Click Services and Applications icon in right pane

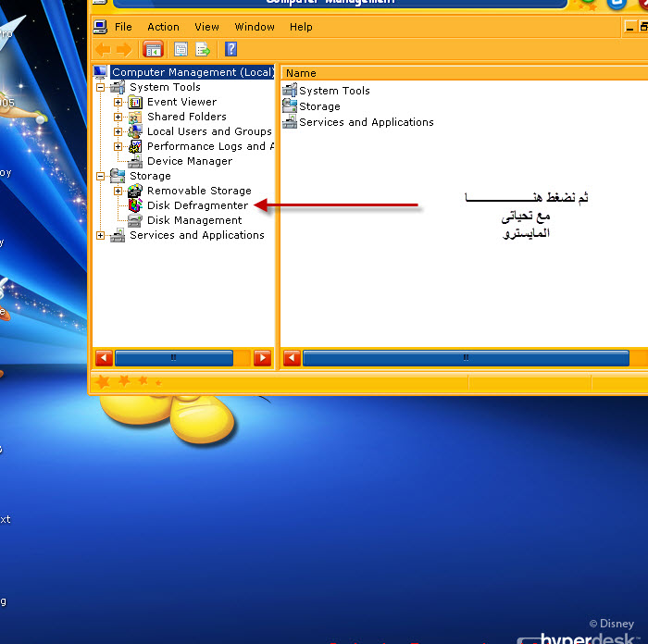290,122
